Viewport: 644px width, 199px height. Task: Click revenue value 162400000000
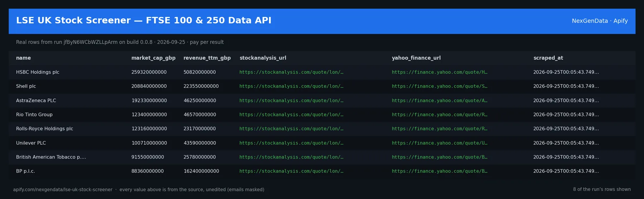point(201,171)
